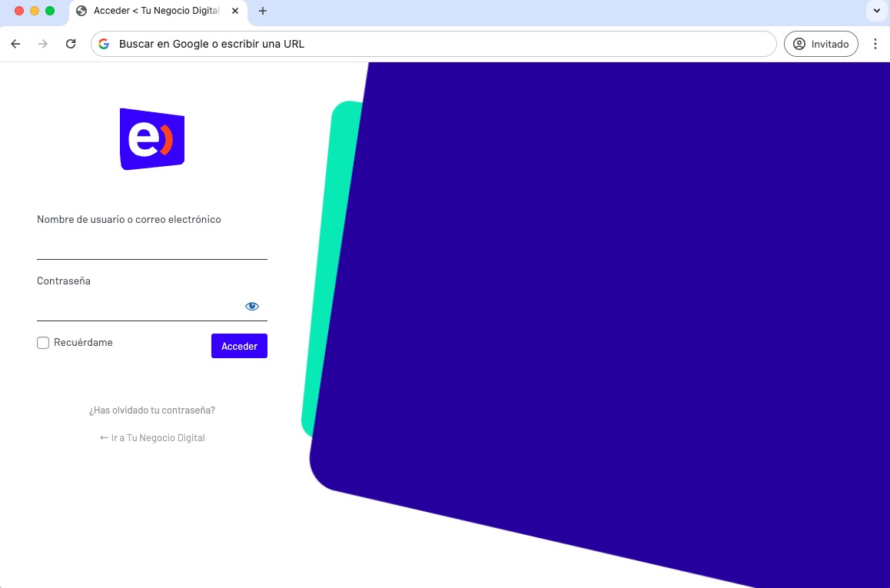This screenshot has height=588, width=890.
Task: Click into the Contraseña password field
Action: (138, 307)
